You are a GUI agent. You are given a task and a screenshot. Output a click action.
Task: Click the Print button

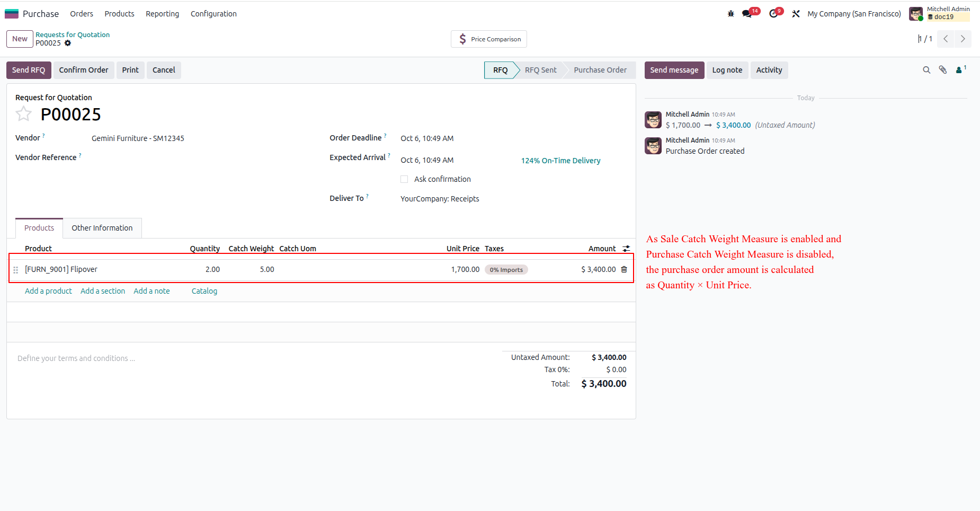130,70
